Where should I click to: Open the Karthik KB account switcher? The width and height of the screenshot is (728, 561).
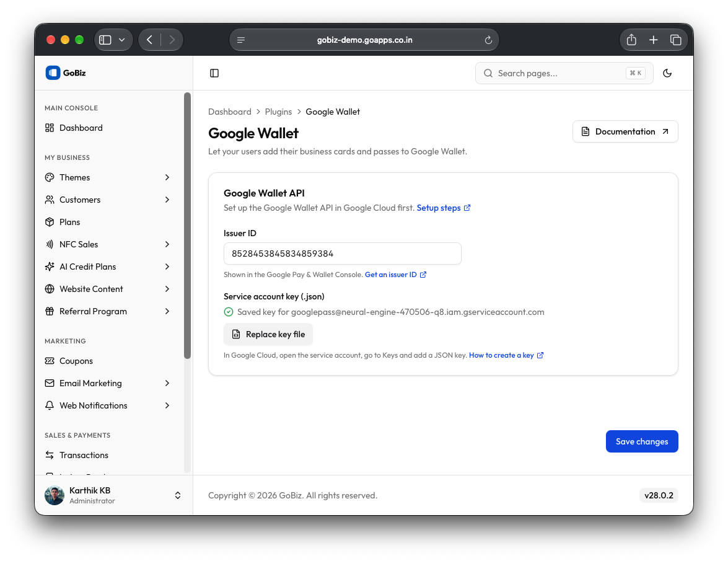point(113,495)
